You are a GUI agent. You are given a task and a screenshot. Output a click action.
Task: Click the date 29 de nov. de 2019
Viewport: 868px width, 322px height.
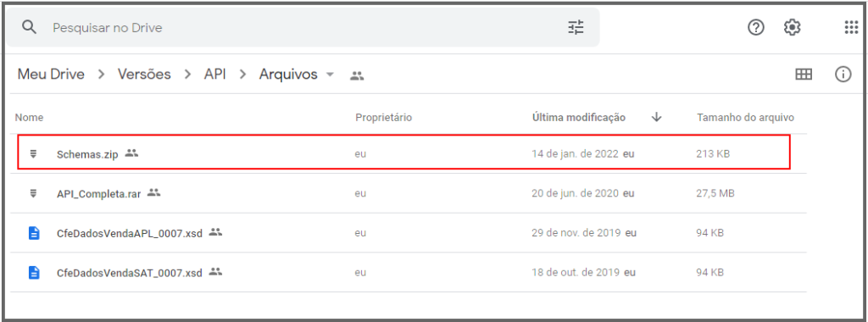tap(576, 233)
